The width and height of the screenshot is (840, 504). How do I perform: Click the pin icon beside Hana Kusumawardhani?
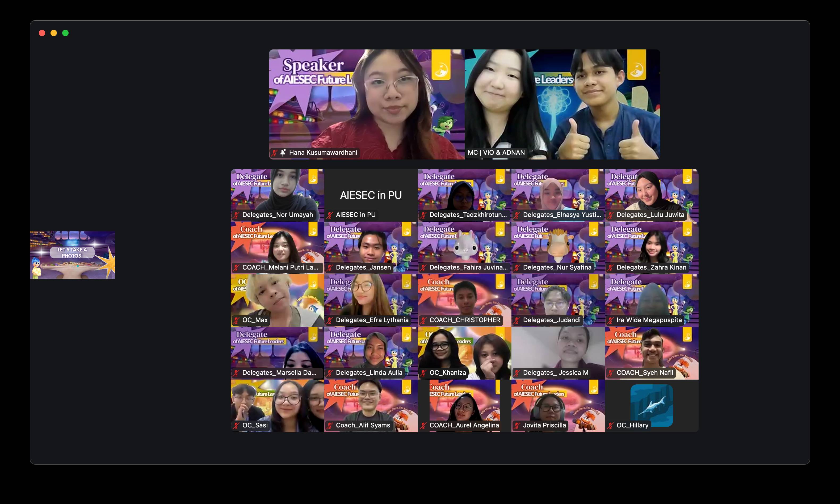283,153
